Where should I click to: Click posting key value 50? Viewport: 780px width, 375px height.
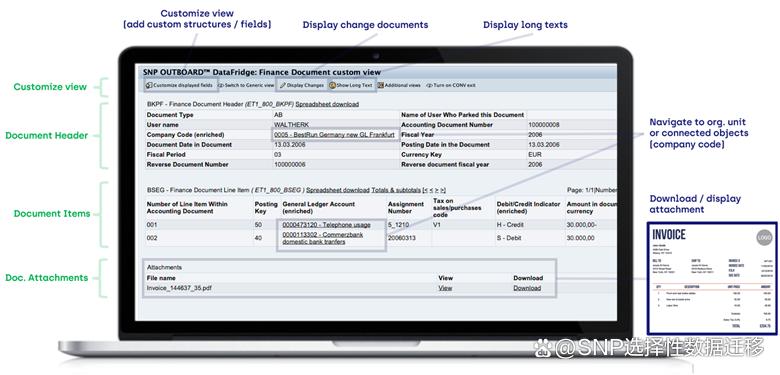click(x=258, y=225)
